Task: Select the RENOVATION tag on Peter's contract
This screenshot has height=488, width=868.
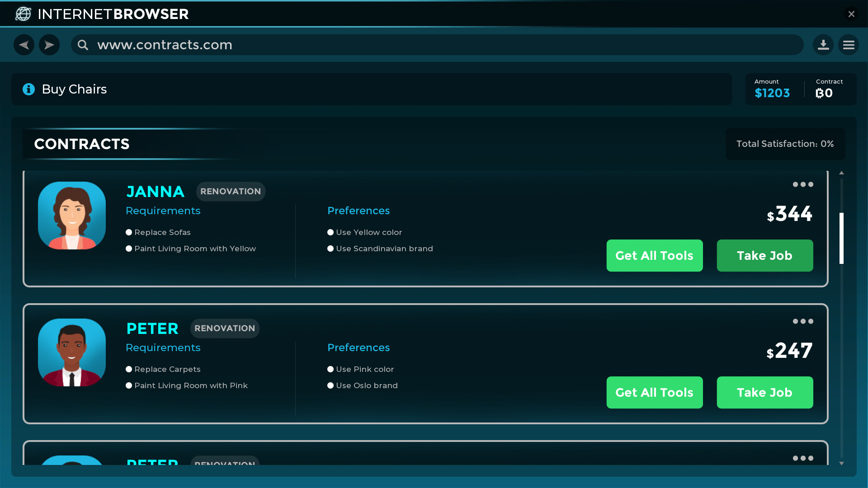Action: pyautogui.click(x=225, y=328)
